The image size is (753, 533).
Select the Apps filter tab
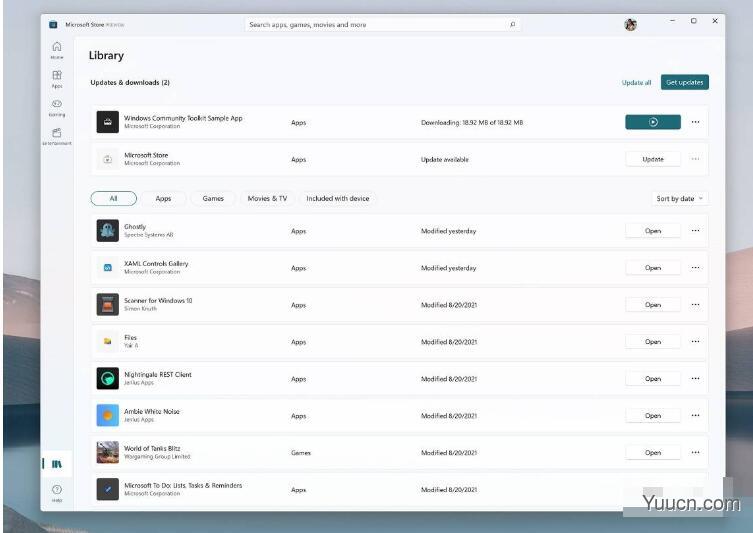coord(163,198)
